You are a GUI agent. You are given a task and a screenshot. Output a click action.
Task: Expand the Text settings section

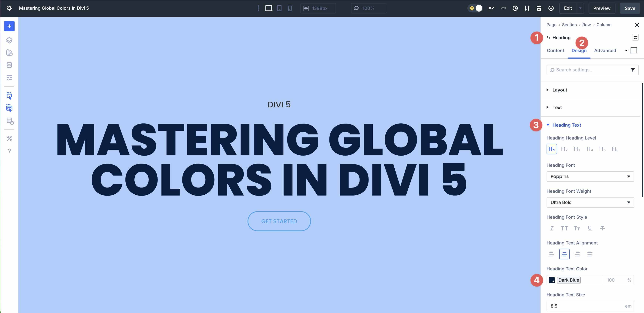(557, 107)
